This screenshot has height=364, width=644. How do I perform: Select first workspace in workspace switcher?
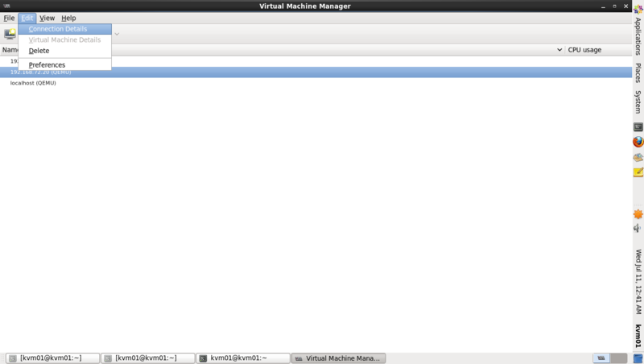601,358
